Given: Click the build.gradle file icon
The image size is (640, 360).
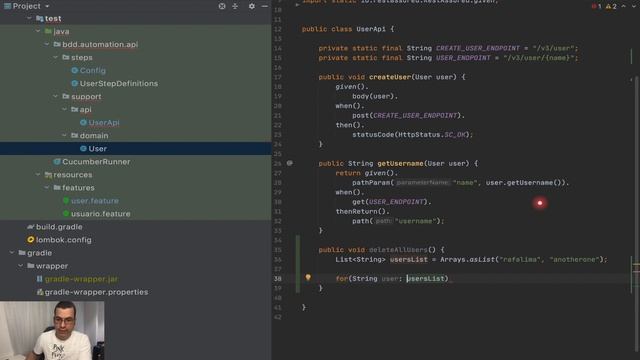Looking at the screenshot, I should [31, 227].
